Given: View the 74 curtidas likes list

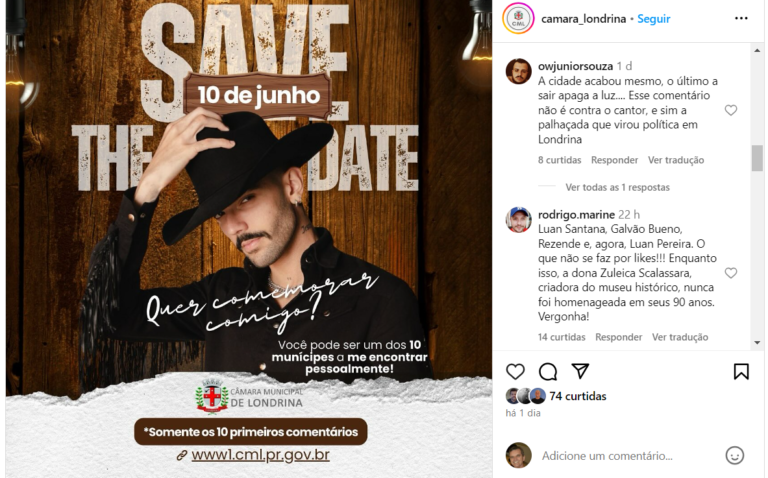Looking at the screenshot, I should click(577, 396).
